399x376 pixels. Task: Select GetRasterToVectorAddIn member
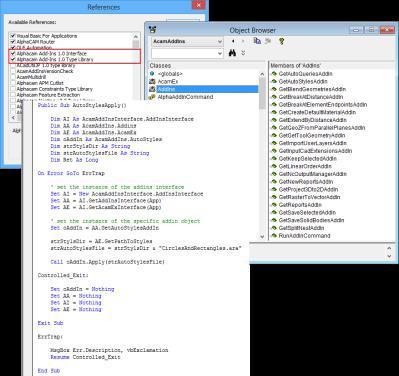coord(309,197)
